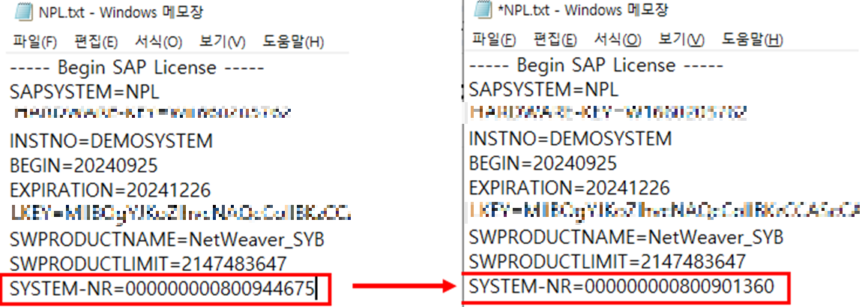868x307 pixels.
Task: Click BEGIN=20240925 line in left window
Action: point(84,165)
